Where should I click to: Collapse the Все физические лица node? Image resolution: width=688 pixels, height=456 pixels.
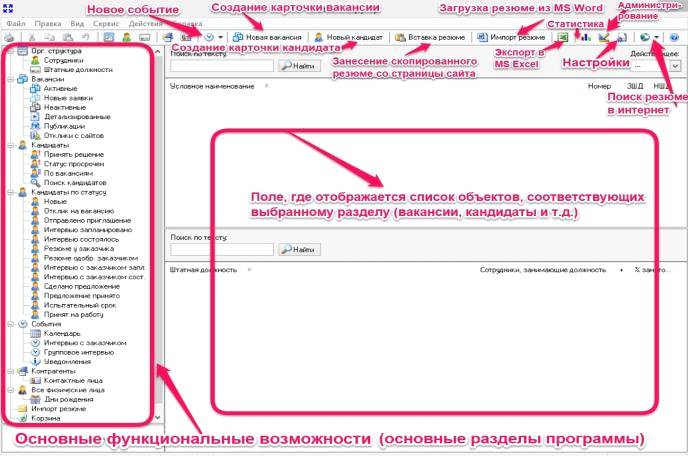click(x=11, y=390)
